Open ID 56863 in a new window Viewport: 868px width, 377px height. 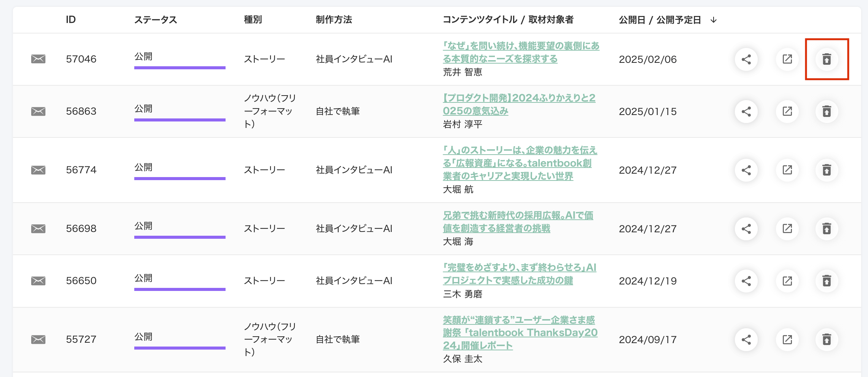tap(787, 111)
